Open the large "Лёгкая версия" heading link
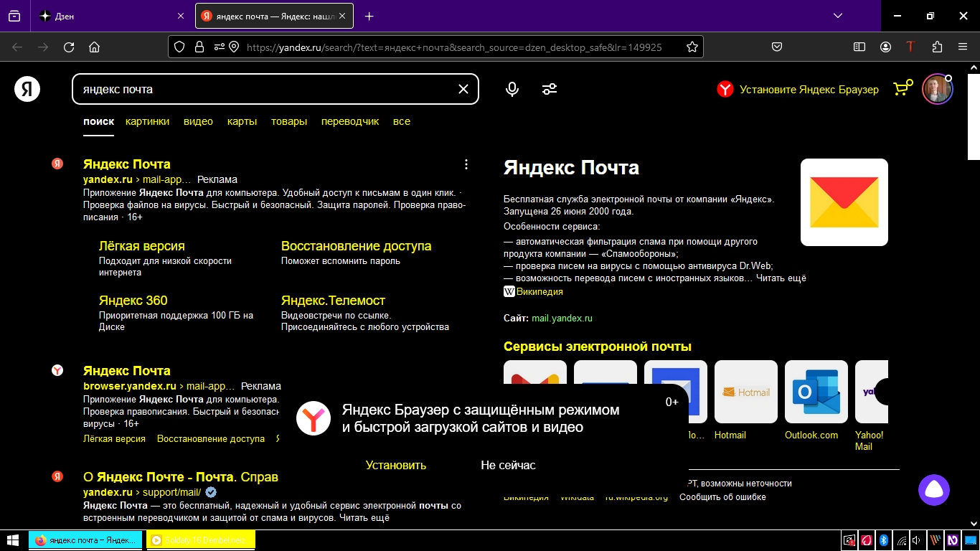 coord(142,246)
